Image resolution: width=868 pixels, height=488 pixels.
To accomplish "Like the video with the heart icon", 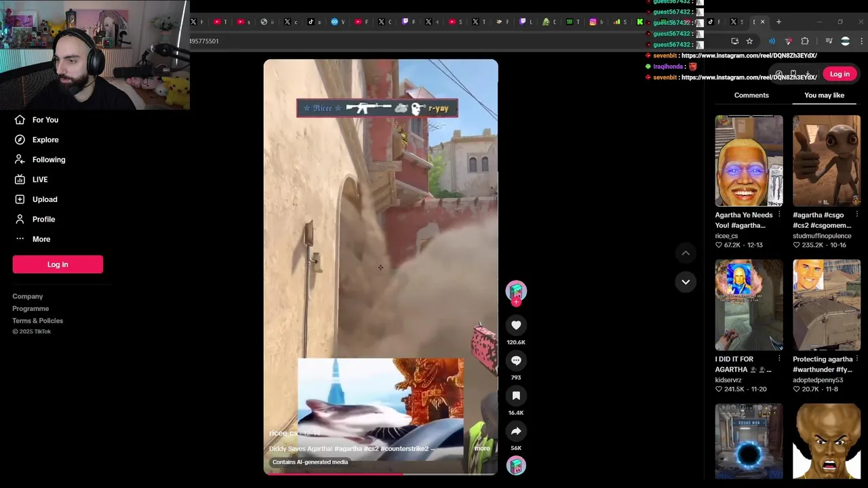I will coord(516,325).
